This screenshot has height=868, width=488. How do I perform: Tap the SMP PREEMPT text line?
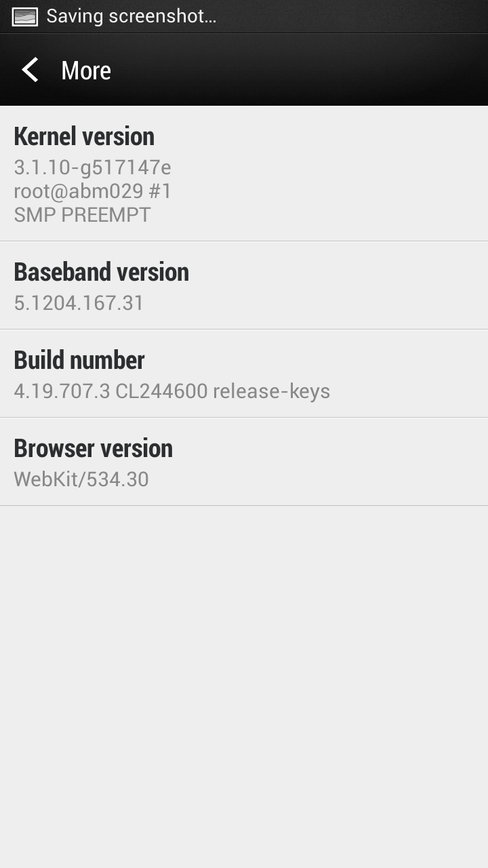coord(82,215)
